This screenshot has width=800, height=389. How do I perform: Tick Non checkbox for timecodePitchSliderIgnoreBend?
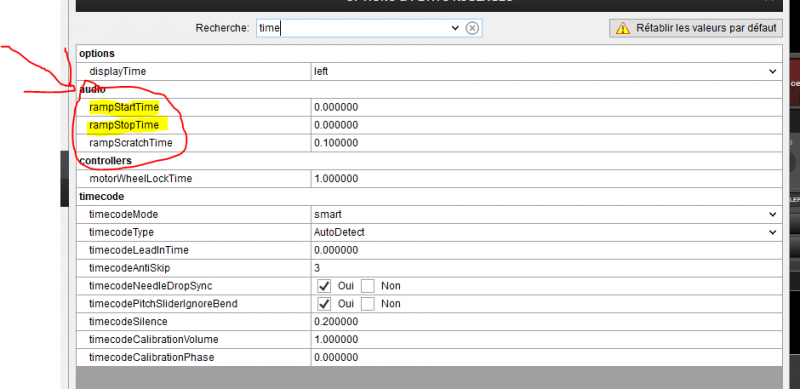coord(368,304)
